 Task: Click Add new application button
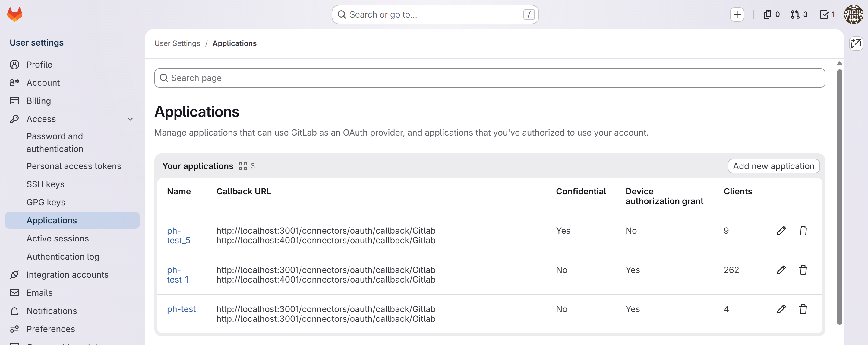773,166
